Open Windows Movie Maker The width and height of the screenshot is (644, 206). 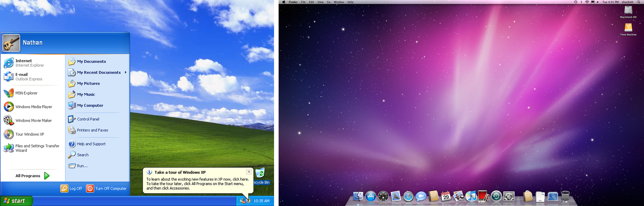(32, 120)
